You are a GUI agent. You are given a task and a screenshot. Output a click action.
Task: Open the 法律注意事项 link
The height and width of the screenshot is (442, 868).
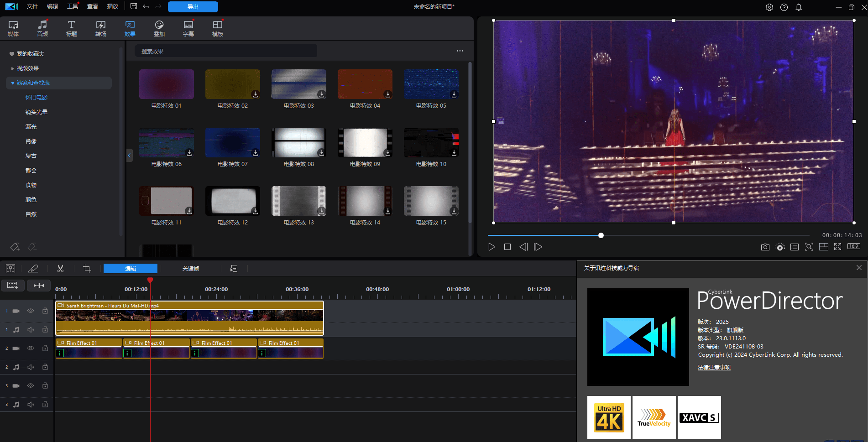tap(714, 368)
